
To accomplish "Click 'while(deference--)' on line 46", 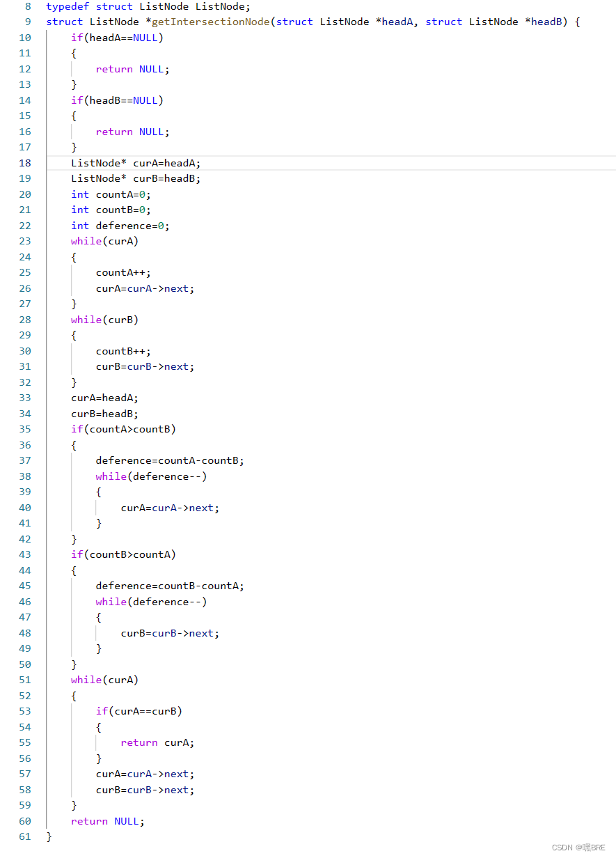I will (x=152, y=602).
